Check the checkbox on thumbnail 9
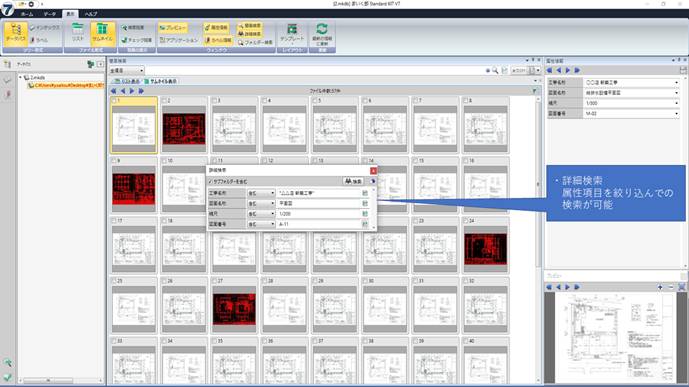This screenshot has height=387, width=689. (x=114, y=161)
